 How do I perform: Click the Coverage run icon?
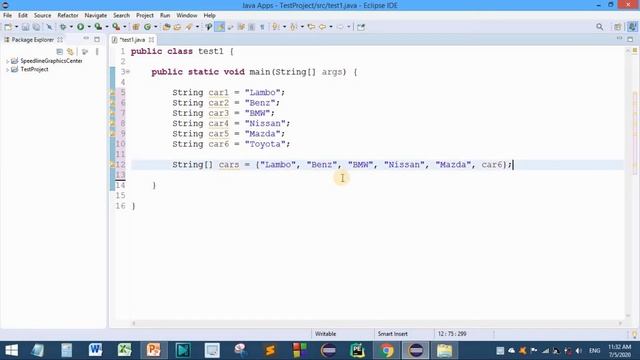(98, 27)
